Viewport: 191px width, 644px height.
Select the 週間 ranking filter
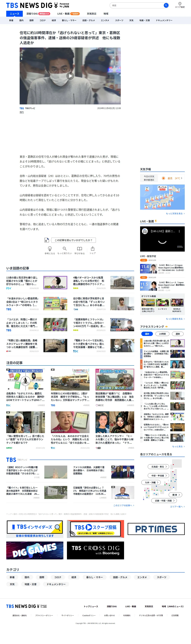pyautogui.click(x=178, y=334)
